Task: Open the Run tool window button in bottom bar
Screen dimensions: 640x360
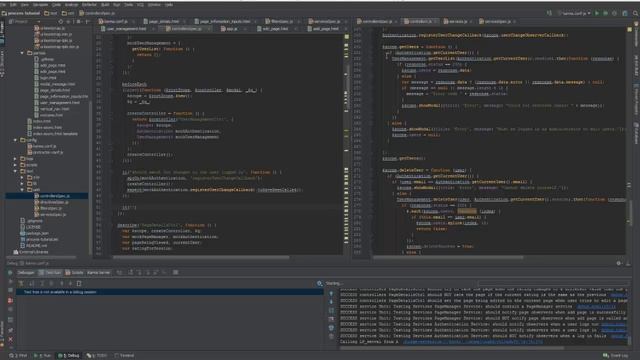Action: [x=42, y=356]
